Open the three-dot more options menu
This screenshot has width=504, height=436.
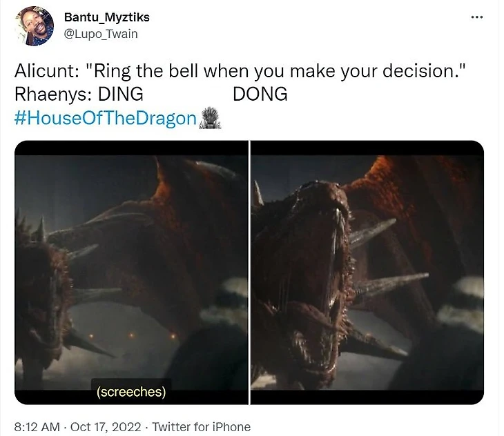pyautogui.click(x=476, y=17)
